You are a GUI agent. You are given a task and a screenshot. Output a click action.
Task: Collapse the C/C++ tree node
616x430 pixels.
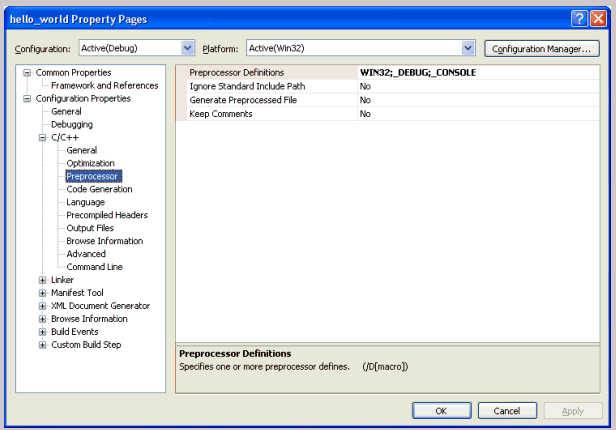point(42,138)
